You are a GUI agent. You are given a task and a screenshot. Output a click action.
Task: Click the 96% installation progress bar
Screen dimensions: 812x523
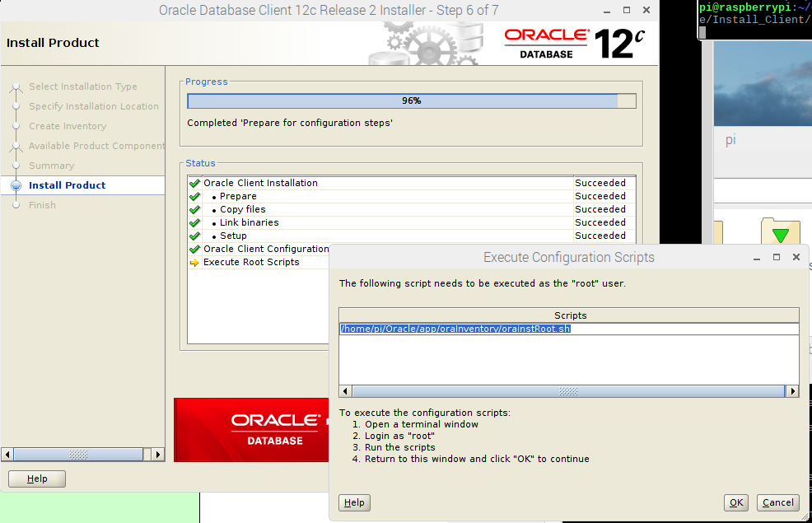pos(411,100)
